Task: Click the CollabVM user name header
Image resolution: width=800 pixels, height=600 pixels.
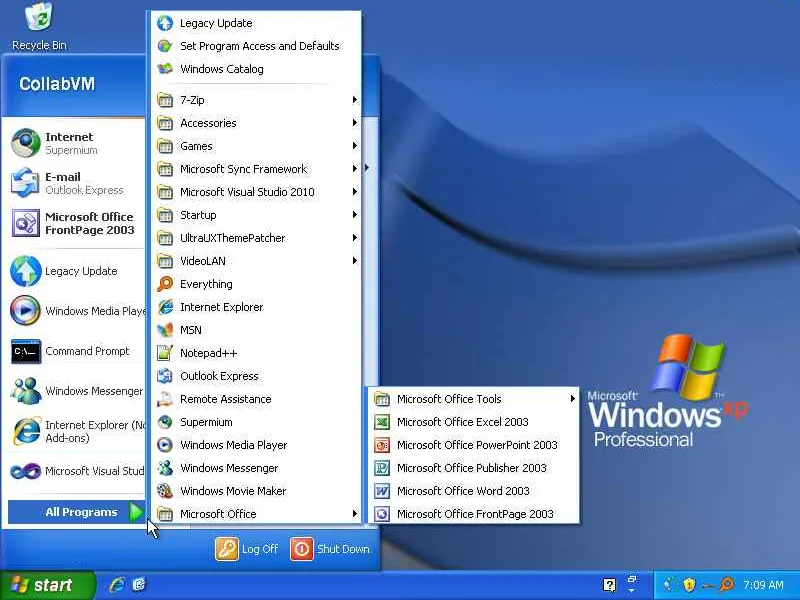Action: (57, 84)
